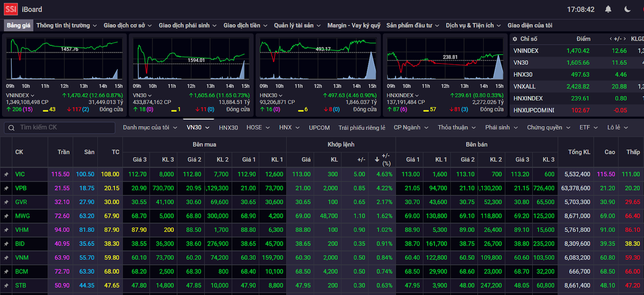Open the VN30 chart selector dropdown

(x=142, y=95)
